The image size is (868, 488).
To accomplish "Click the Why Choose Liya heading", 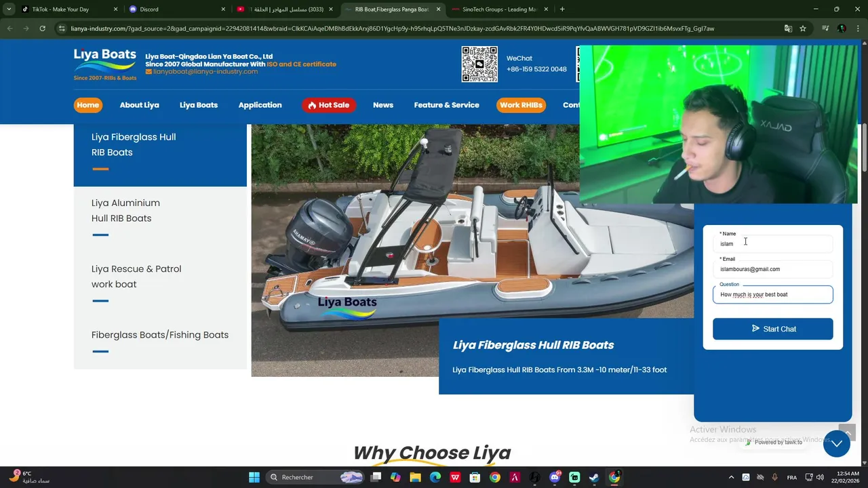I will 432,453.
